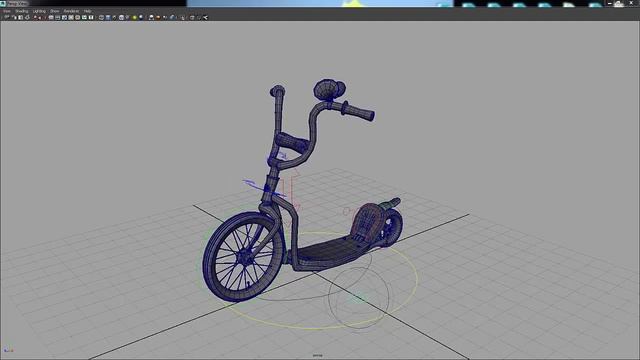Open the Shading panel menu
The height and width of the screenshot is (360, 640).
click(22, 11)
